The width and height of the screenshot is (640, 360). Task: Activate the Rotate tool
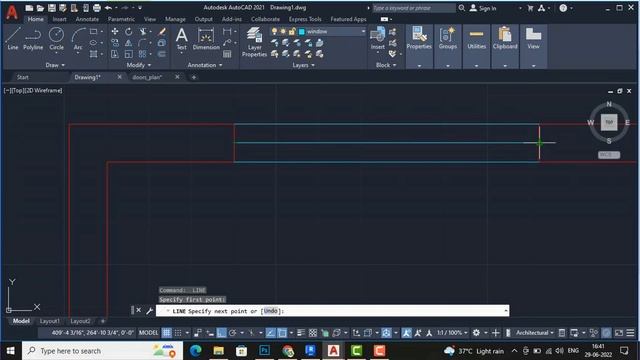[129, 31]
